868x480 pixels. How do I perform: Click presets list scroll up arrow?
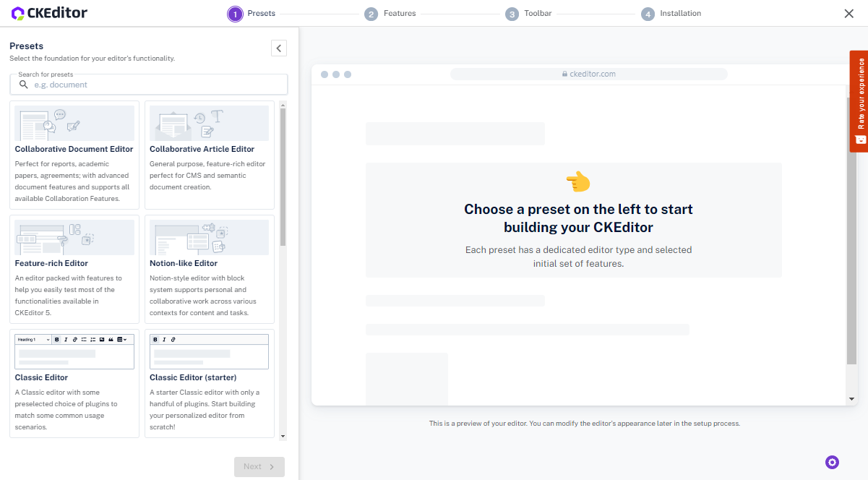(283, 104)
